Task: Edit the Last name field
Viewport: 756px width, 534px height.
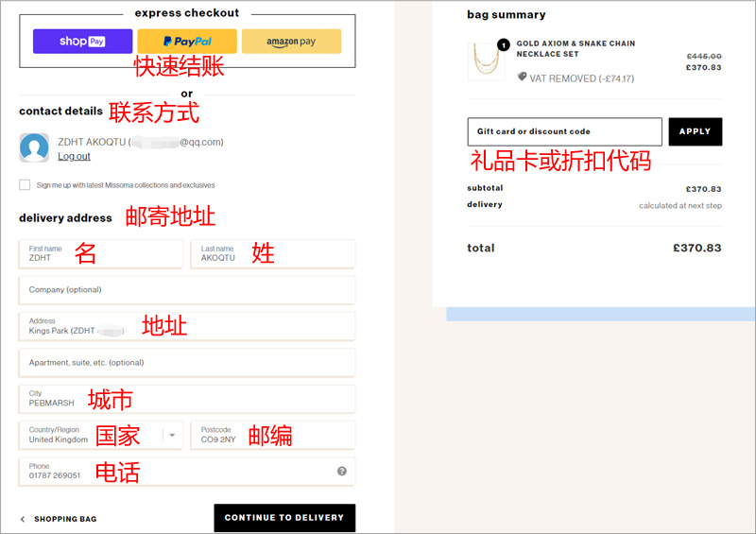Action: pyautogui.click(x=273, y=253)
